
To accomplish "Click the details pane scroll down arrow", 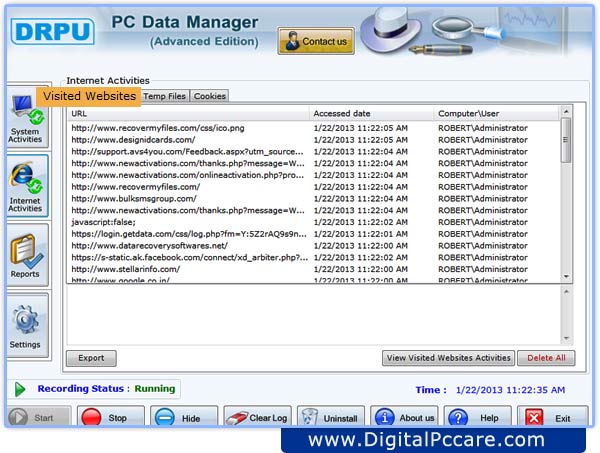I will pos(566,338).
